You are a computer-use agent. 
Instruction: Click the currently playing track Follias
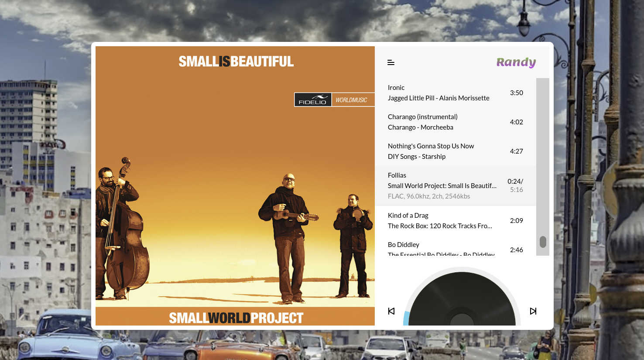pyautogui.click(x=397, y=175)
